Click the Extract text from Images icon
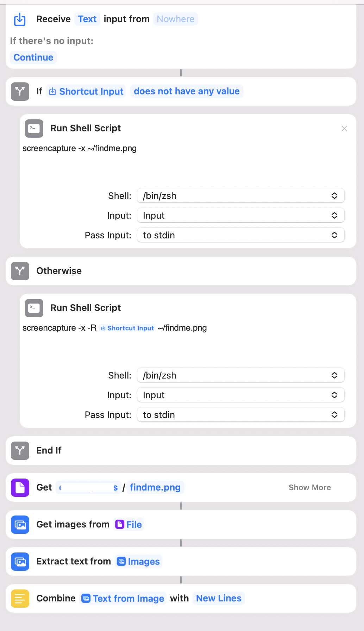The height and width of the screenshot is (631, 364). pyautogui.click(x=20, y=561)
